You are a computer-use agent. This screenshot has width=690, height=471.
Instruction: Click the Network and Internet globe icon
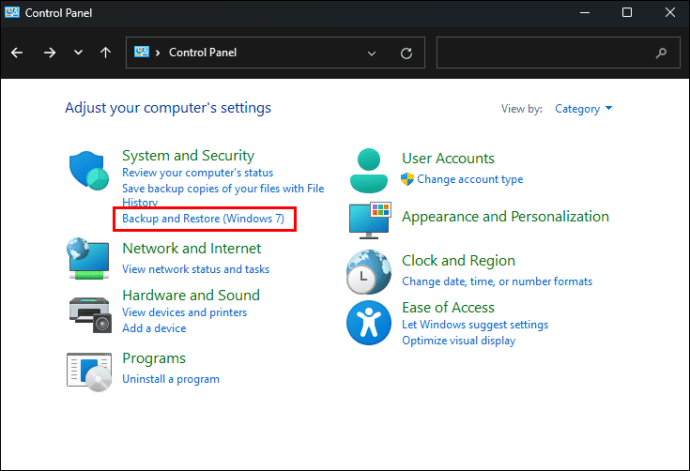click(x=88, y=258)
